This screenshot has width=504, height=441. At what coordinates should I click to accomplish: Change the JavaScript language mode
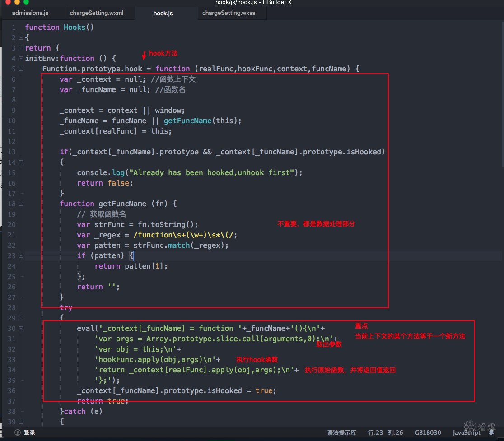(x=467, y=432)
